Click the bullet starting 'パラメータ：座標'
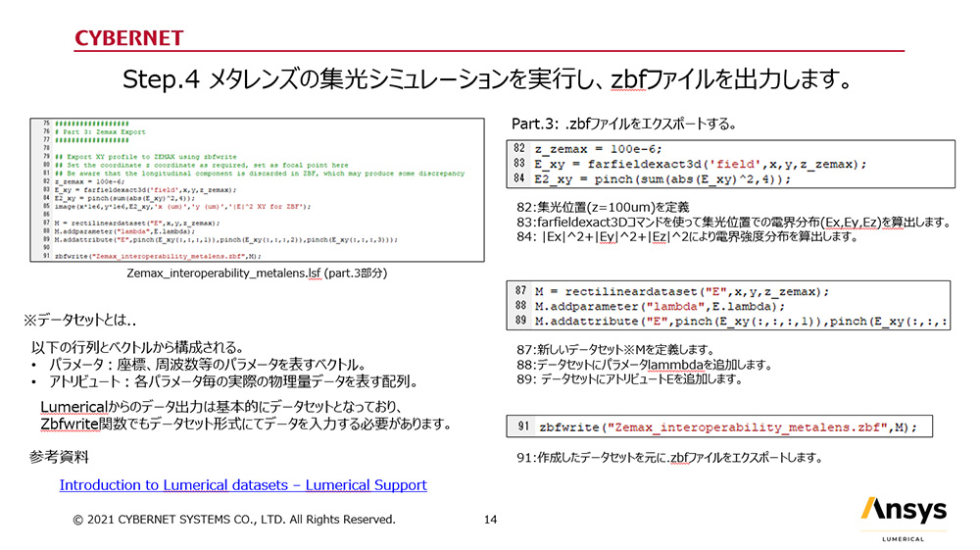The image size is (980, 550). (x=207, y=365)
